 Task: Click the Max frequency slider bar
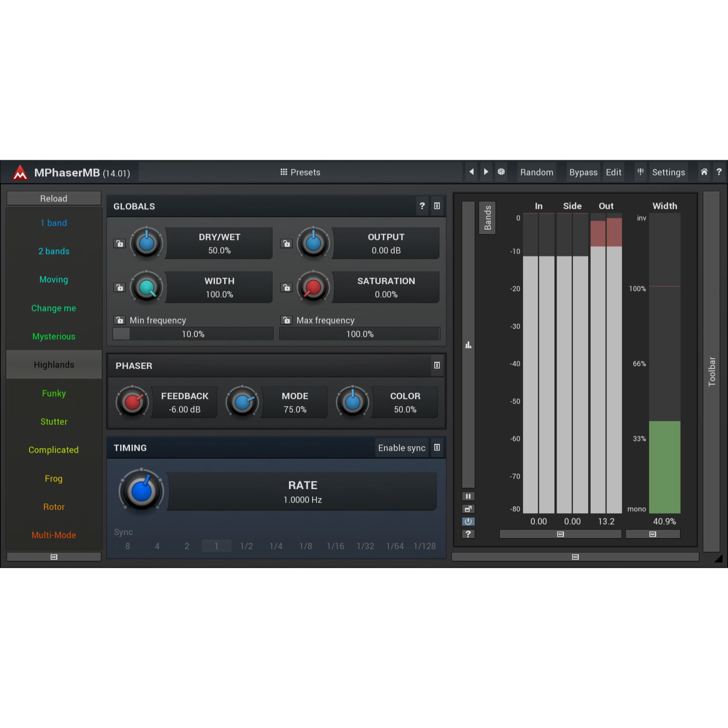[360, 334]
